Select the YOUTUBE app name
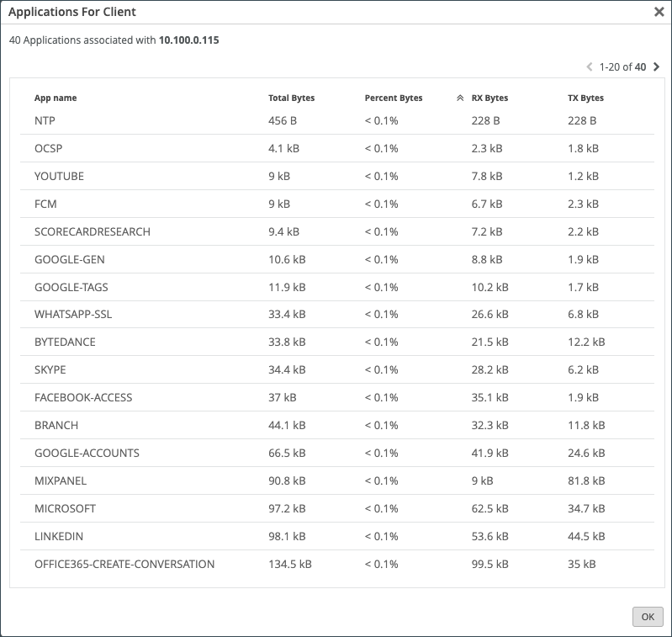Image resolution: width=672 pixels, height=637 pixels. (x=59, y=176)
